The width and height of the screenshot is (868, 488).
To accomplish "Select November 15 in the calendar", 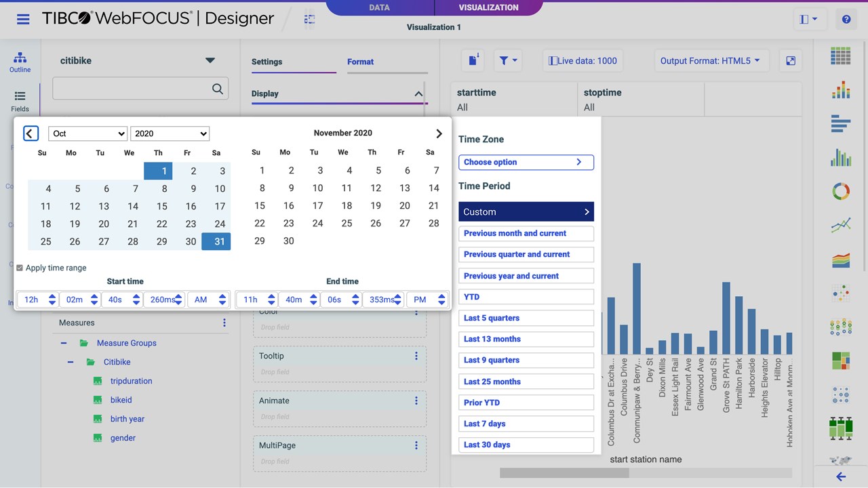I will pos(260,206).
